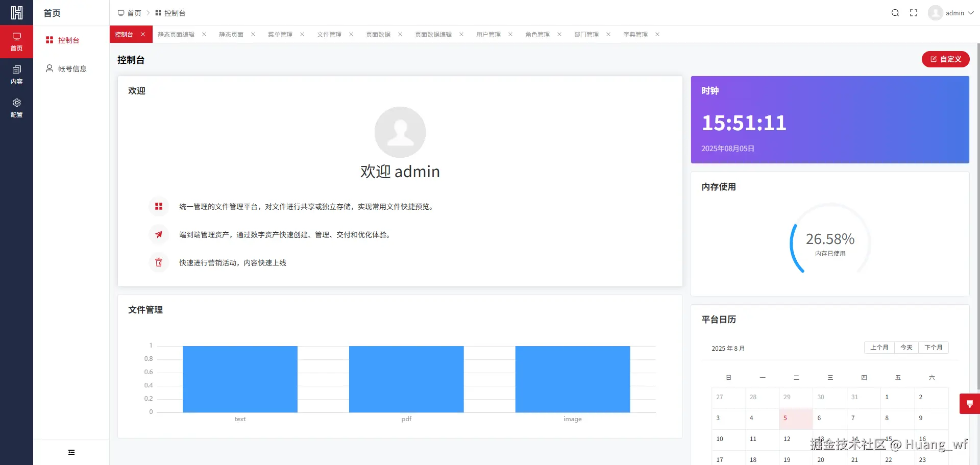Close the 页面数据 tab
This screenshot has width=980, height=465.
(400, 34)
